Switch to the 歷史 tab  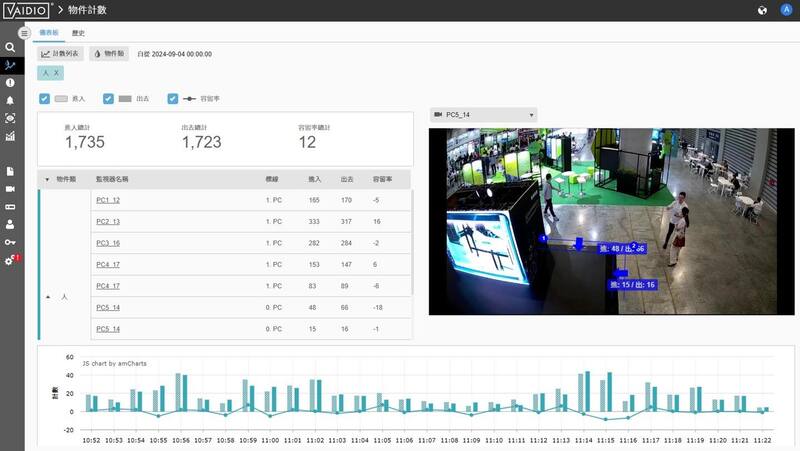(78, 33)
